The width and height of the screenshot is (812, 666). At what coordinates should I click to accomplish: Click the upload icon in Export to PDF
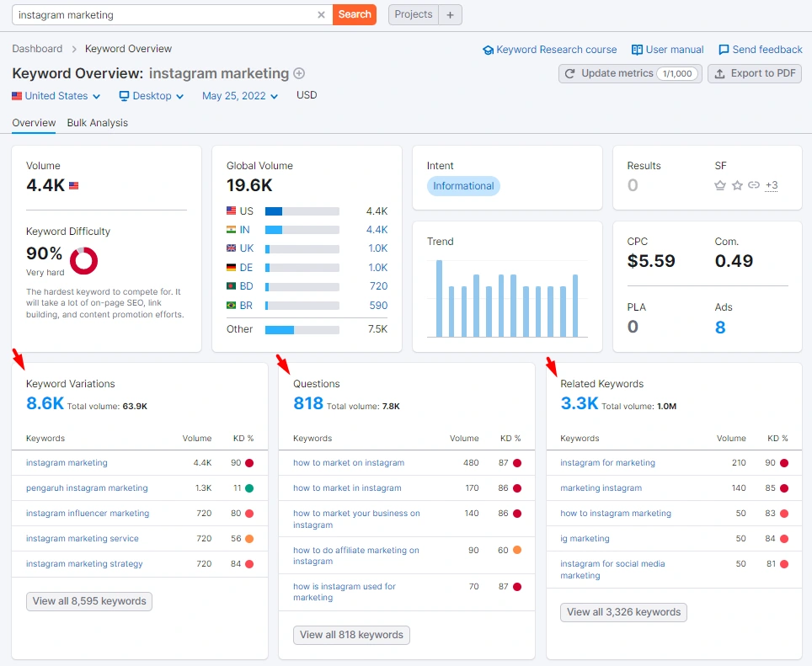point(720,73)
